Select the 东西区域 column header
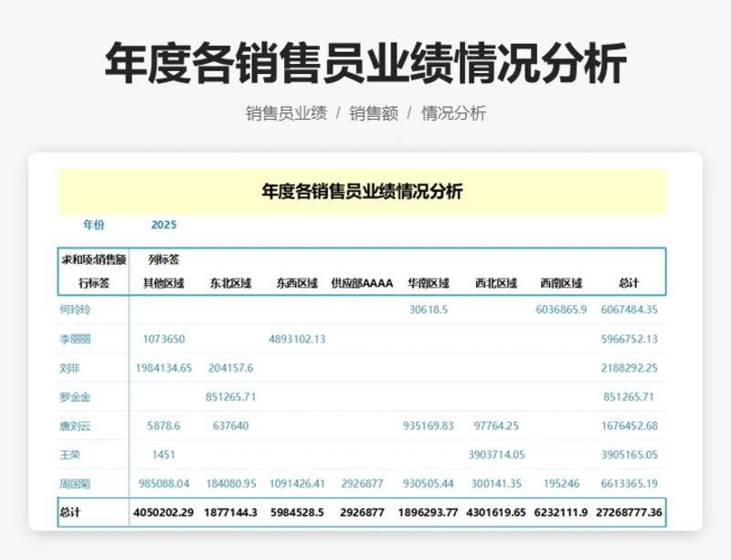 tap(297, 283)
